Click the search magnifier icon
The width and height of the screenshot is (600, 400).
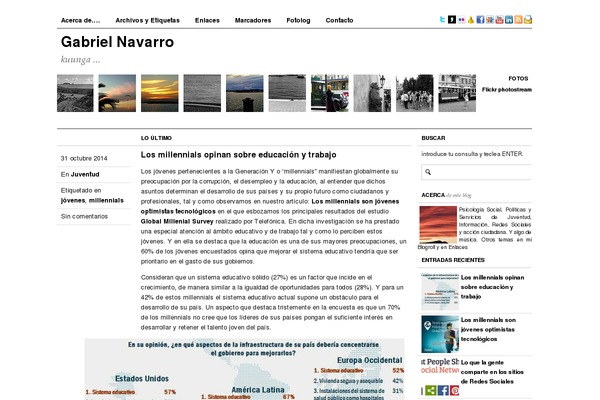[428, 172]
